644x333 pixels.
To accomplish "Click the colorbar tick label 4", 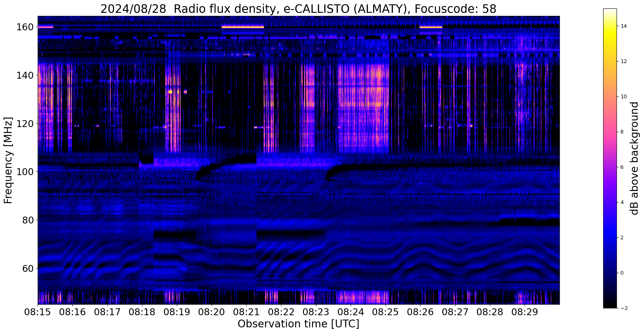I will pos(622,203).
